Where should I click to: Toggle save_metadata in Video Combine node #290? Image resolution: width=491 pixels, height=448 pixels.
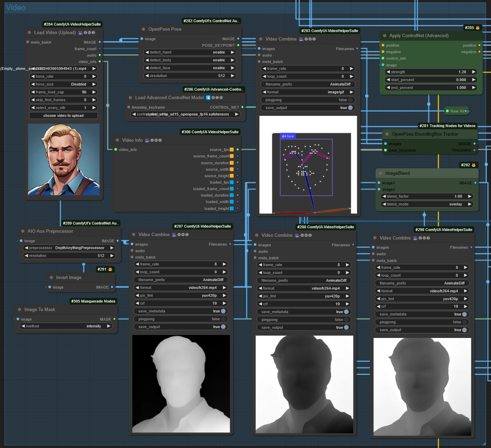click(x=464, y=314)
